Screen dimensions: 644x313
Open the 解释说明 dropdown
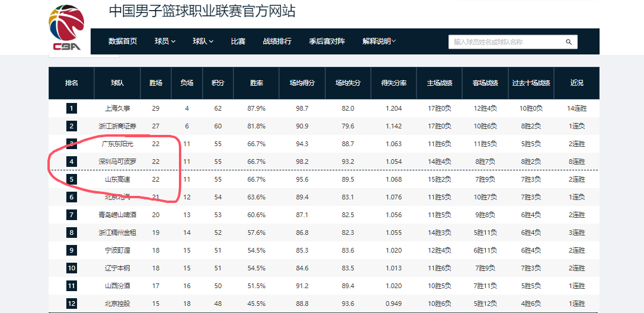click(x=379, y=41)
